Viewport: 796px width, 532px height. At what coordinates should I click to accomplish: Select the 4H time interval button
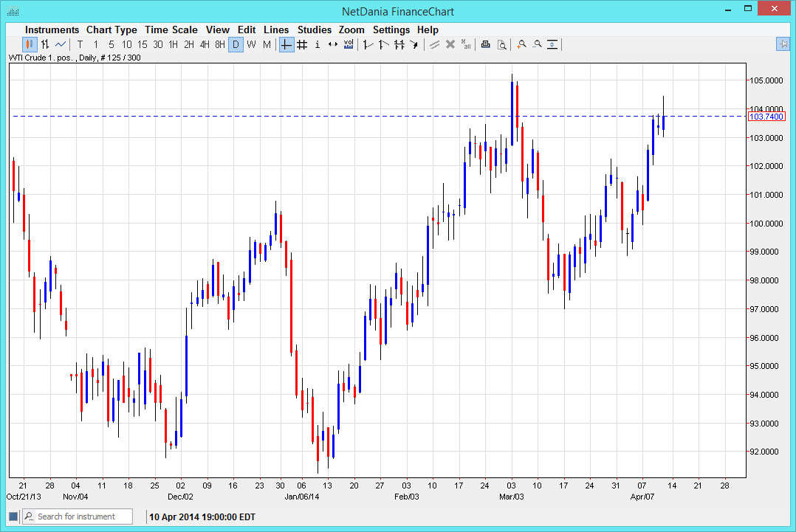pyautogui.click(x=205, y=45)
